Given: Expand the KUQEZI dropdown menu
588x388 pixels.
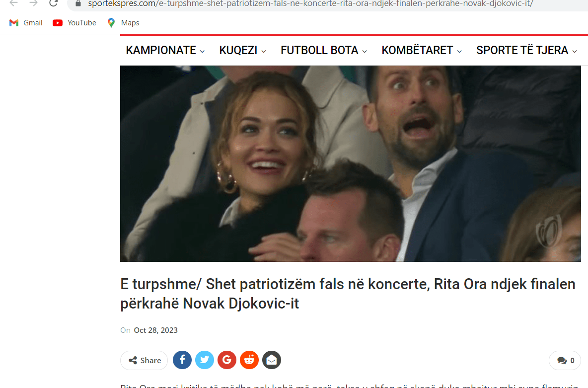Looking at the screenshot, I should (243, 50).
